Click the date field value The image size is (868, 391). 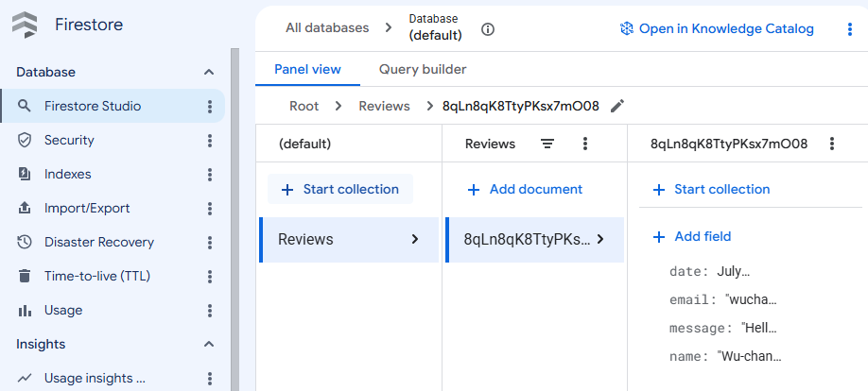(x=733, y=272)
